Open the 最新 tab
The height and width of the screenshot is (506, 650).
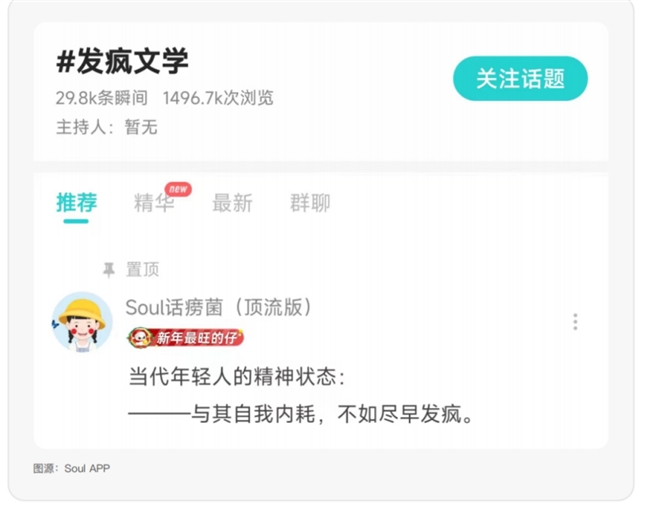coord(232,203)
